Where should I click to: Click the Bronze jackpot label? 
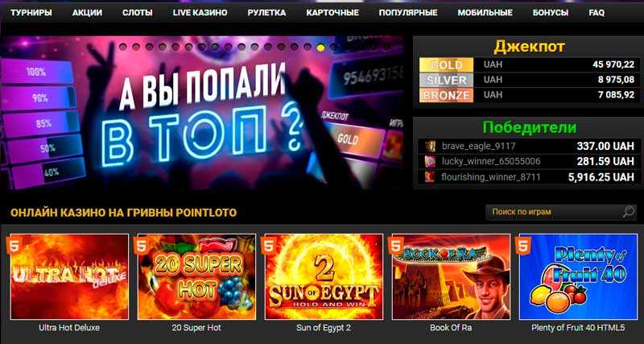pyautogui.click(x=446, y=95)
